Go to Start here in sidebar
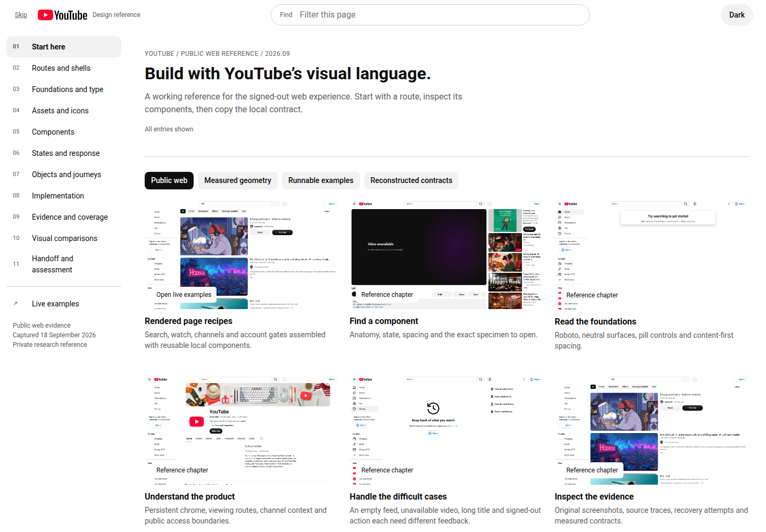Screen dimensions: 766x532 64,47
